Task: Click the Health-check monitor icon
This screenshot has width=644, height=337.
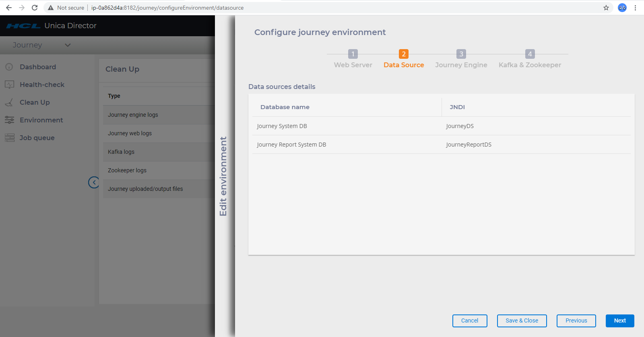Action: [9, 85]
